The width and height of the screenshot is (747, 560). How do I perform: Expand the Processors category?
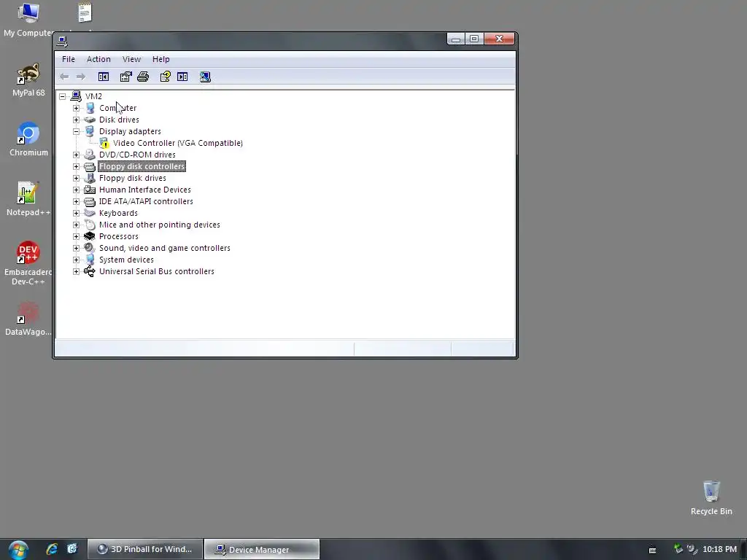pyautogui.click(x=76, y=236)
